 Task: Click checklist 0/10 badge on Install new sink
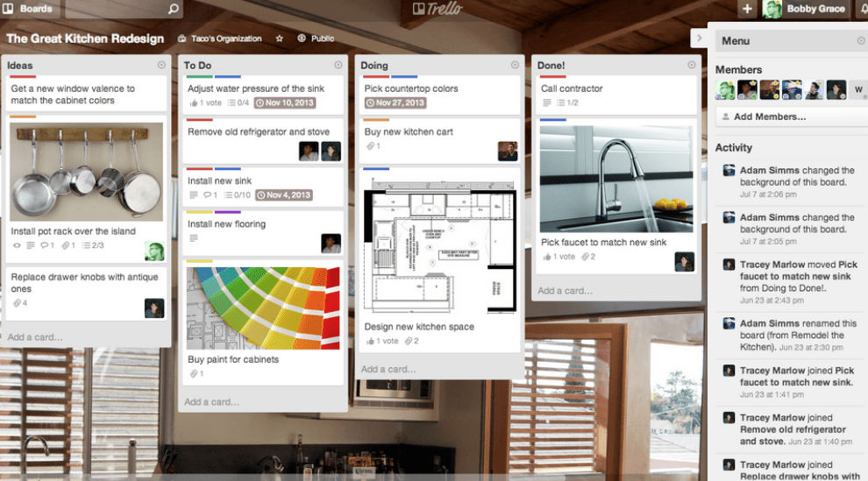(x=238, y=195)
